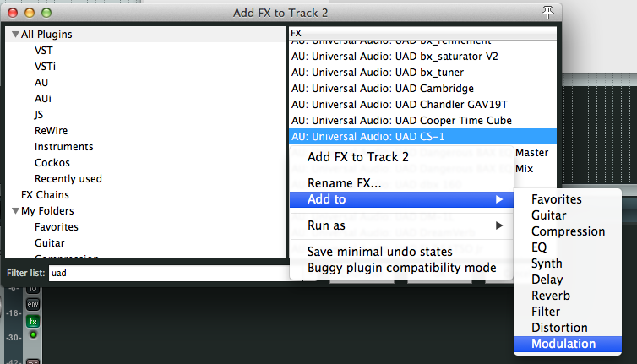Screen dimensions: 637x364
Task: Click the env envelope button on track
Action: point(33,304)
